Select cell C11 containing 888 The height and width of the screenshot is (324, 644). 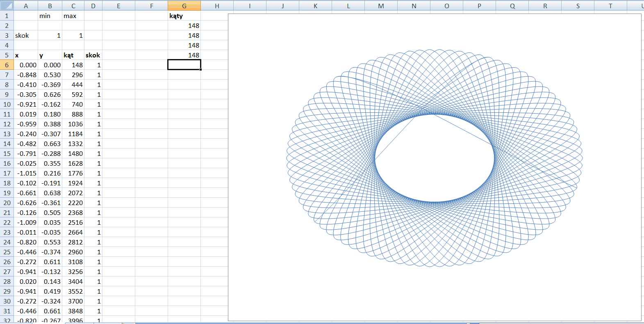(x=73, y=114)
